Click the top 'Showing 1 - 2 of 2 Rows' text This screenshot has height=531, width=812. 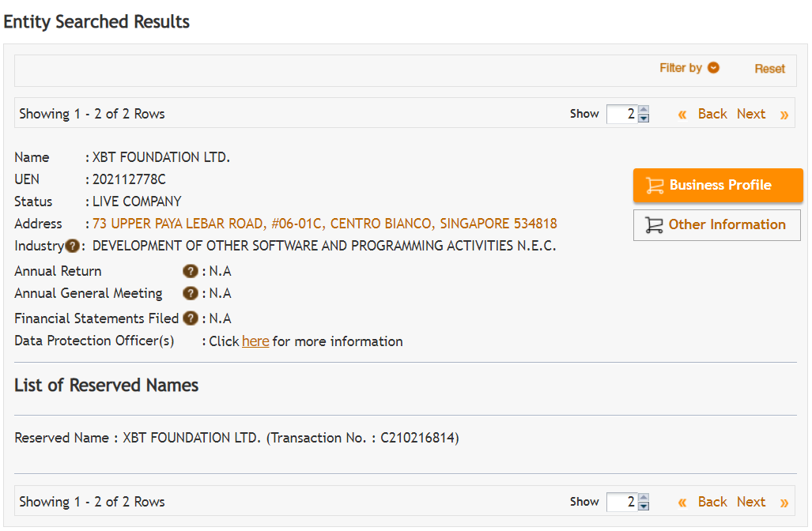(x=92, y=114)
